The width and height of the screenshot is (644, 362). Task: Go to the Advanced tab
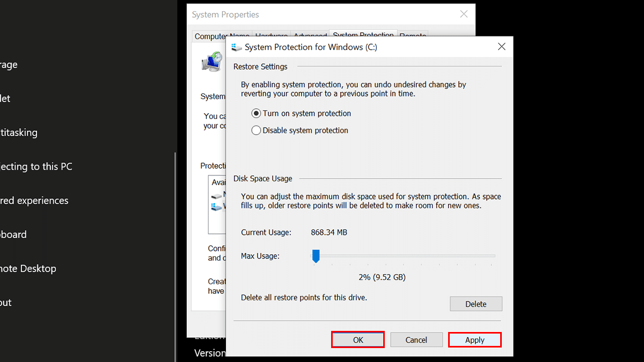[x=310, y=36]
